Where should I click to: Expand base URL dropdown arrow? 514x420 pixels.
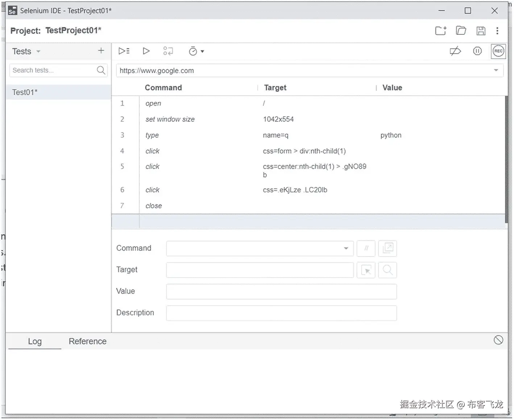[496, 70]
